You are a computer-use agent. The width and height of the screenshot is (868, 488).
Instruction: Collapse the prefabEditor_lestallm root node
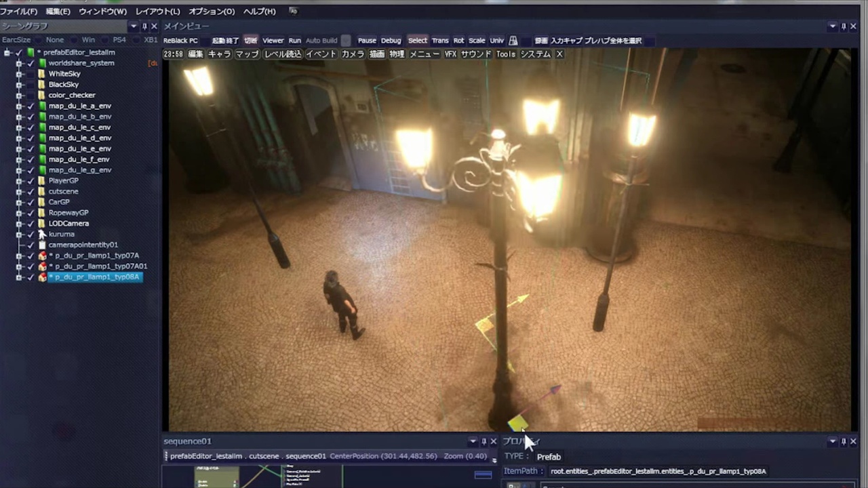[x=7, y=52]
